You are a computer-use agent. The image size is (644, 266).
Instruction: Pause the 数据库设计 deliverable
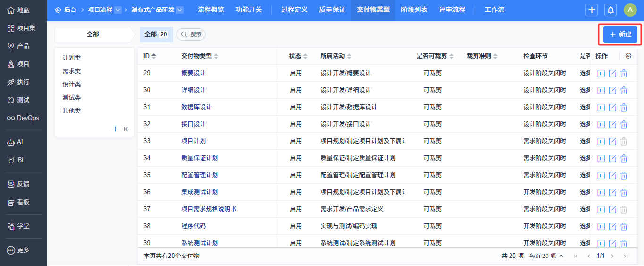[x=601, y=107]
